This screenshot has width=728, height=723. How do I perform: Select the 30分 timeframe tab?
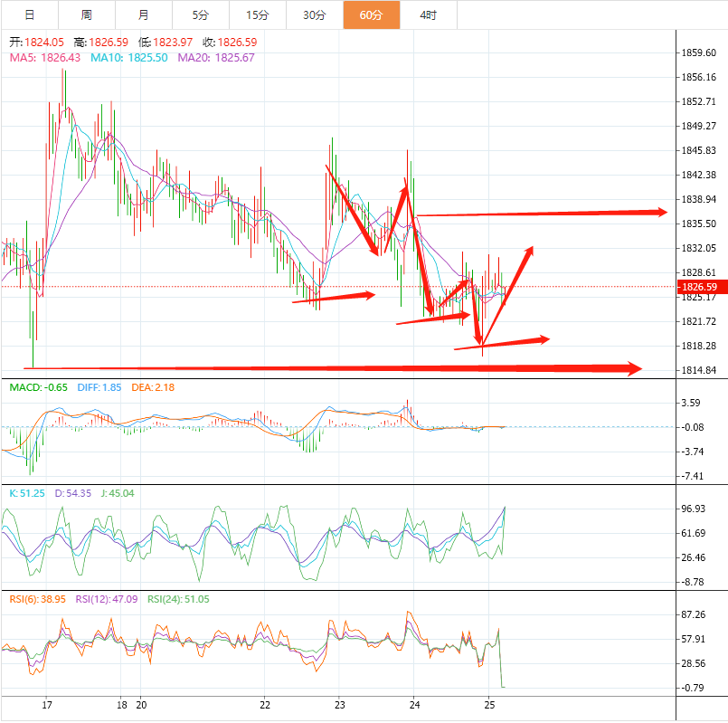[x=315, y=14]
